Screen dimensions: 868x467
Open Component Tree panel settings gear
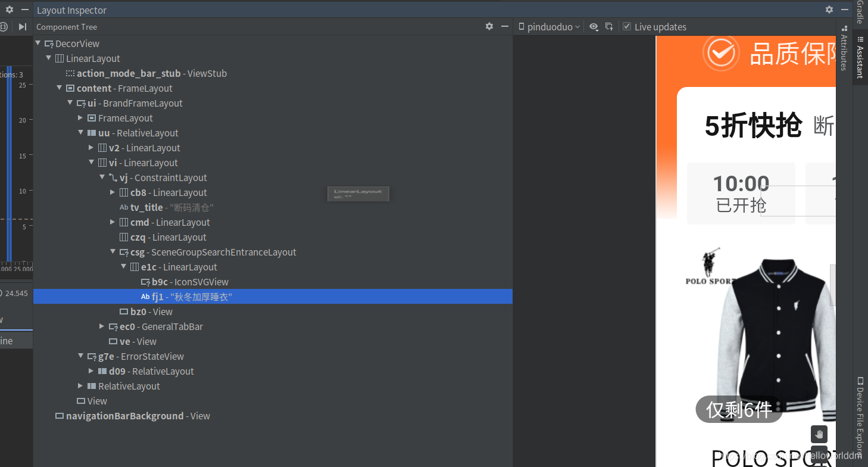(489, 26)
